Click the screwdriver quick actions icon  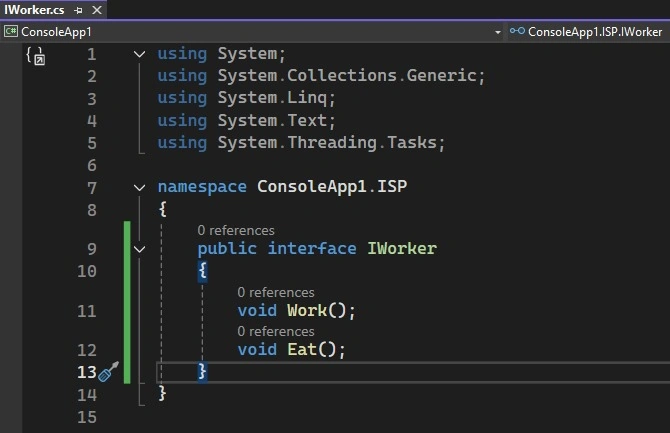click(108, 371)
